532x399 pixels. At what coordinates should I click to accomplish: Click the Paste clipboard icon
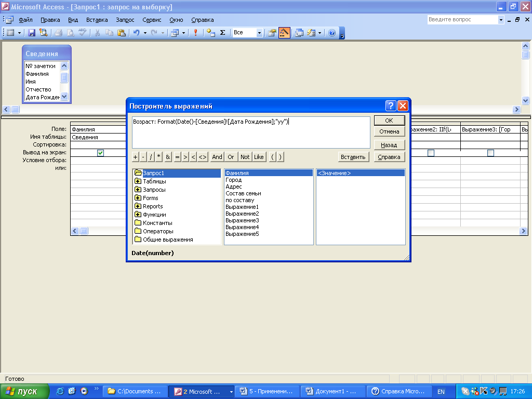click(x=121, y=33)
